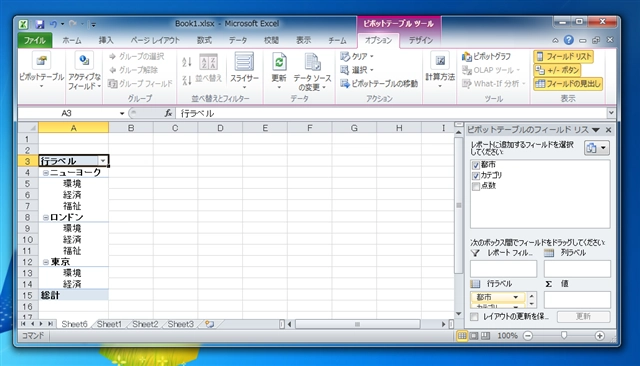Insert a new worksheet tab icon
The height and width of the screenshot is (366, 640).
210,324
